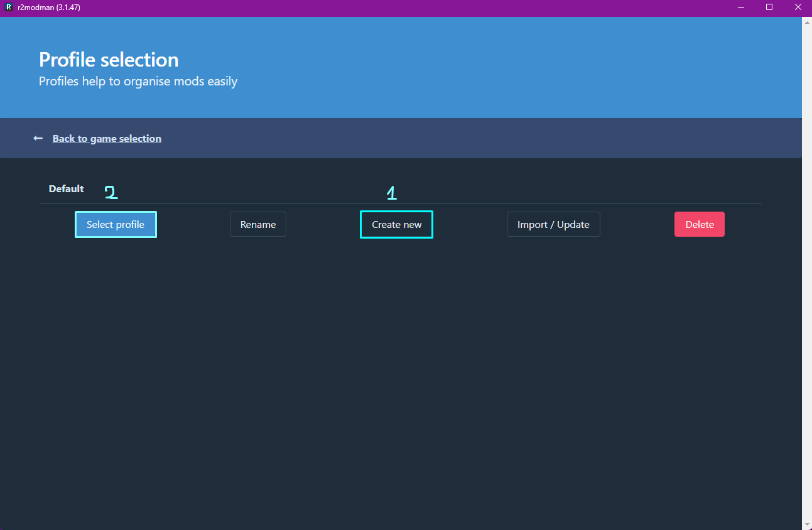Rename the Default profile
Viewport: 812px width, 530px height.
pos(258,224)
